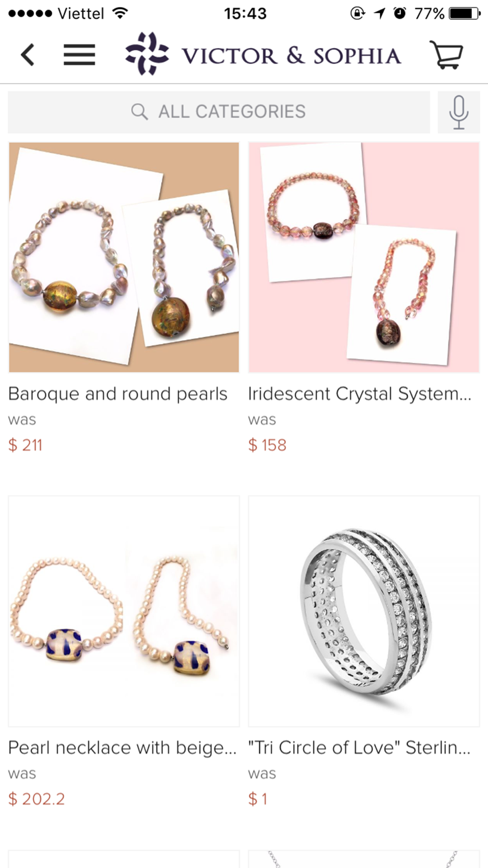
Task: Click the $ 211 price label
Action: click(25, 445)
